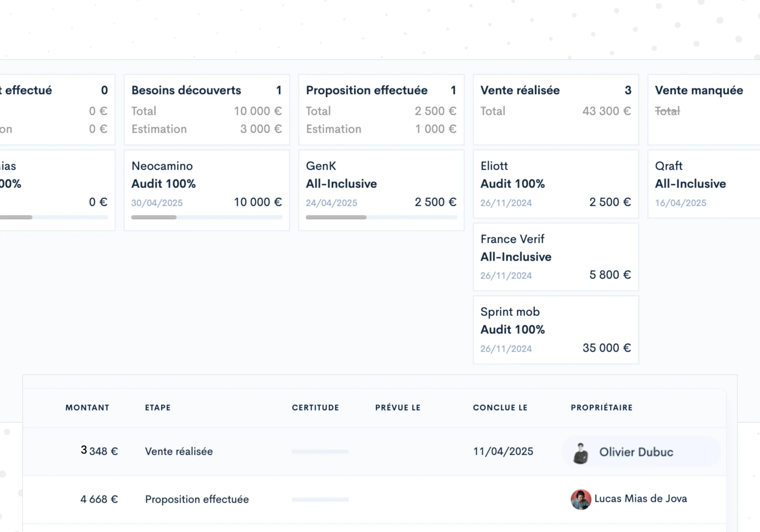Click the Proposition effectuée column header

pyautogui.click(x=367, y=90)
